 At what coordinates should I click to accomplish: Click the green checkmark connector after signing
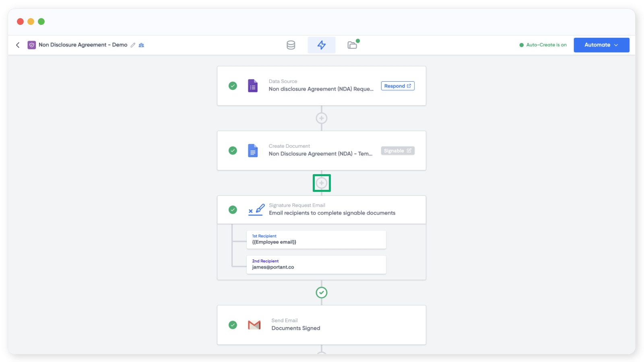(x=321, y=292)
